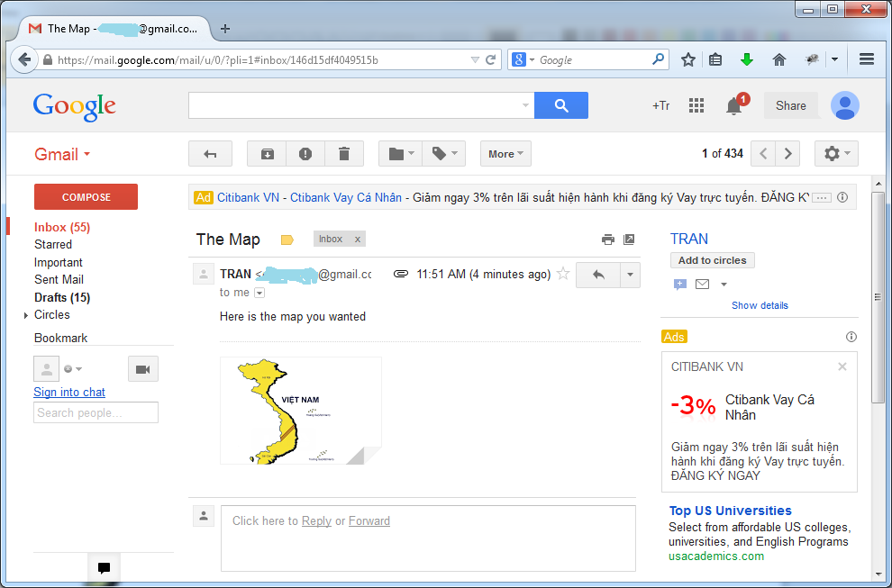Open the Gmail product dropdown
The image size is (892, 588).
[62, 154]
